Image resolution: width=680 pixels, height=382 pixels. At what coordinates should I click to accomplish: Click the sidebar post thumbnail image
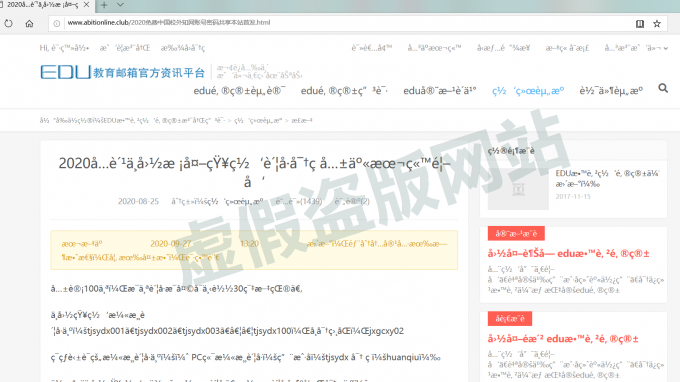[518, 189]
